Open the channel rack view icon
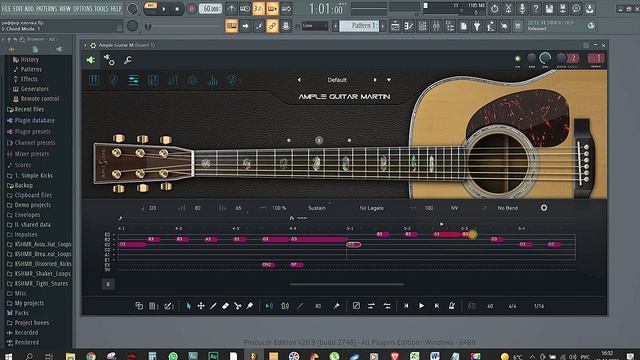The image size is (640, 360). [423, 26]
